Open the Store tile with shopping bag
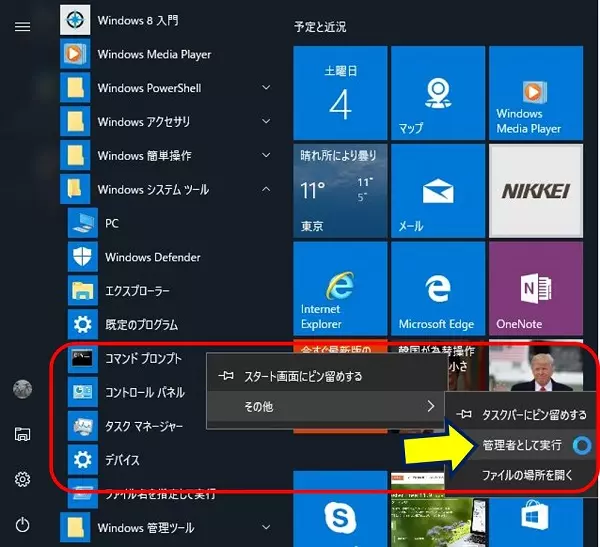Image resolution: width=600 pixels, height=547 pixels. click(x=536, y=521)
